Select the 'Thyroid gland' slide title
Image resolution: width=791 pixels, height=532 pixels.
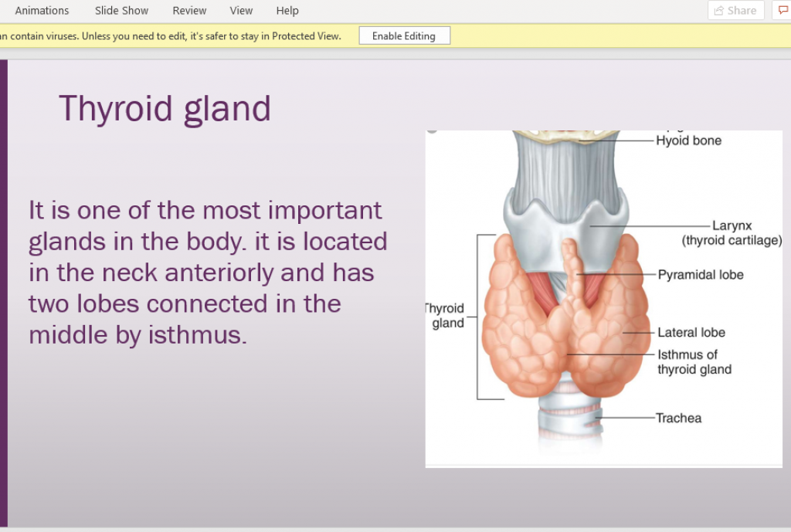click(x=165, y=108)
